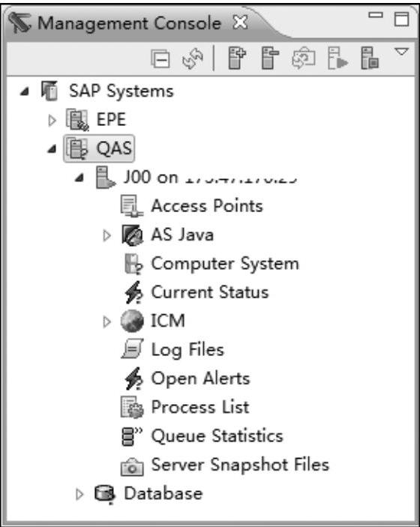
Task: Click the J00 instance icon
Action: pos(106,177)
